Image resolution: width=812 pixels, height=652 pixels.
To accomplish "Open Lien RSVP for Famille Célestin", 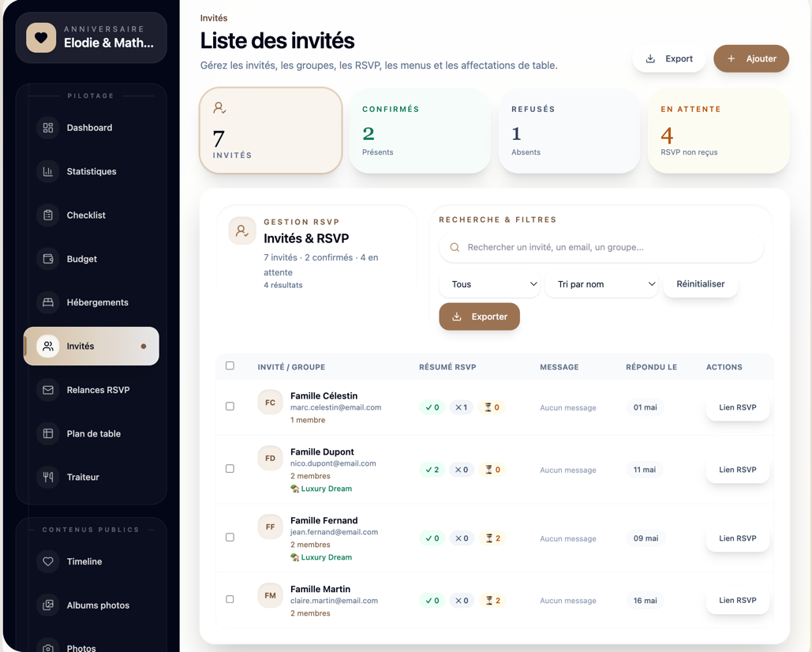I will 737,407.
